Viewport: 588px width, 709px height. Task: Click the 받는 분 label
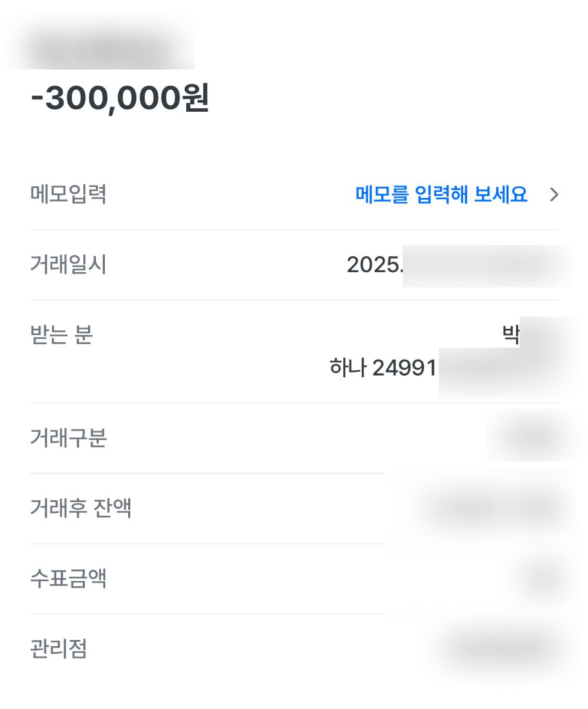click(61, 335)
